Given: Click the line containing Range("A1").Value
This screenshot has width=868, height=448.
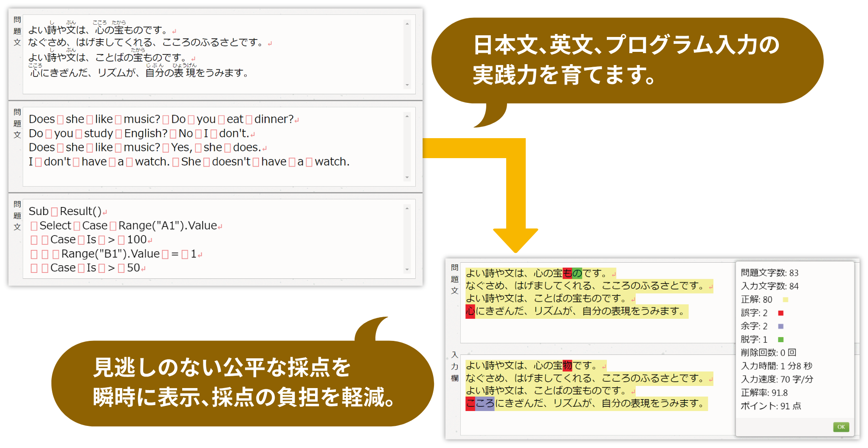Looking at the screenshot, I should click(126, 226).
